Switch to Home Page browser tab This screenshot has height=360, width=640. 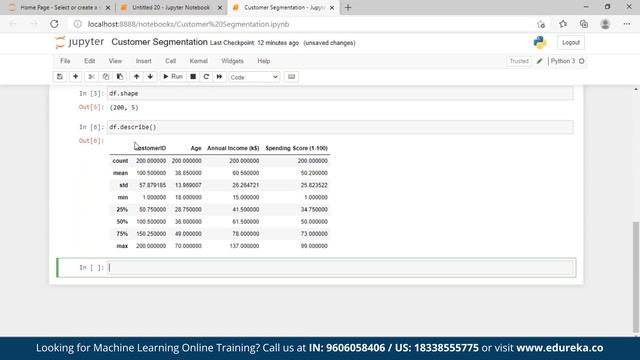click(59, 7)
